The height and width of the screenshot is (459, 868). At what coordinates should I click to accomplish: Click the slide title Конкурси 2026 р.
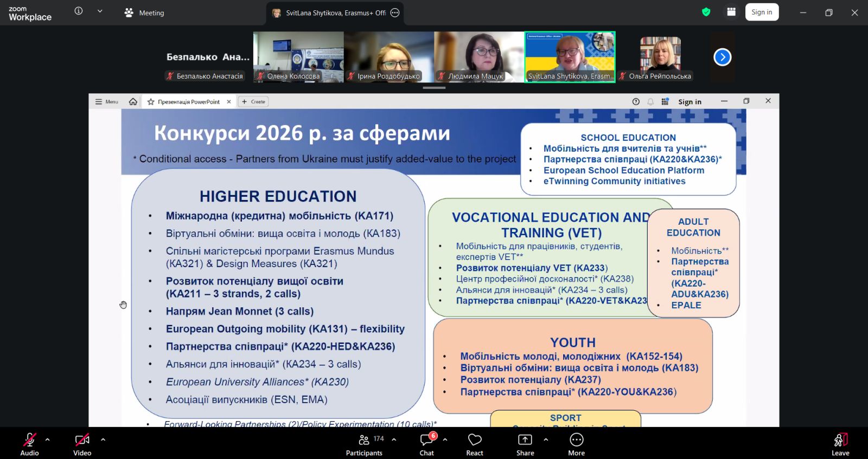(302, 133)
